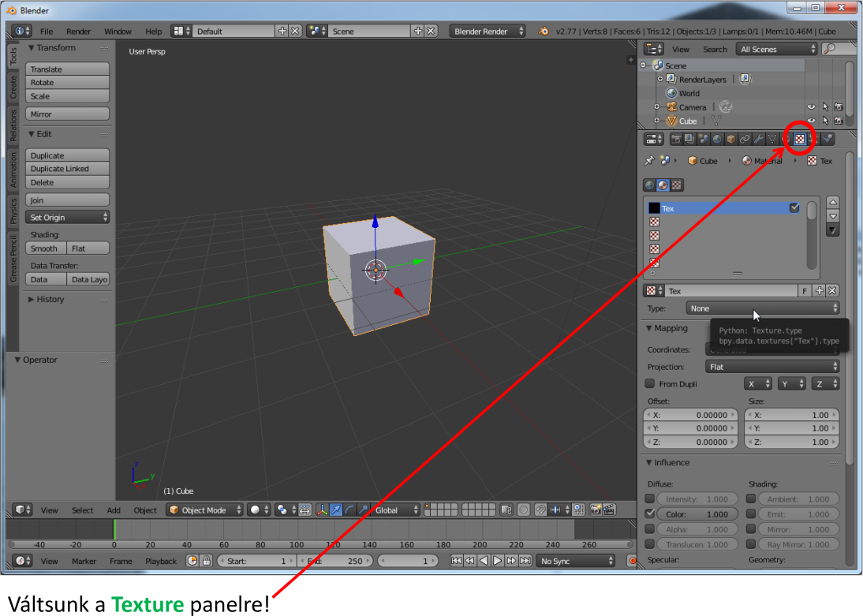
Task: Click the Duplicate Linked button
Action: pos(67,169)
